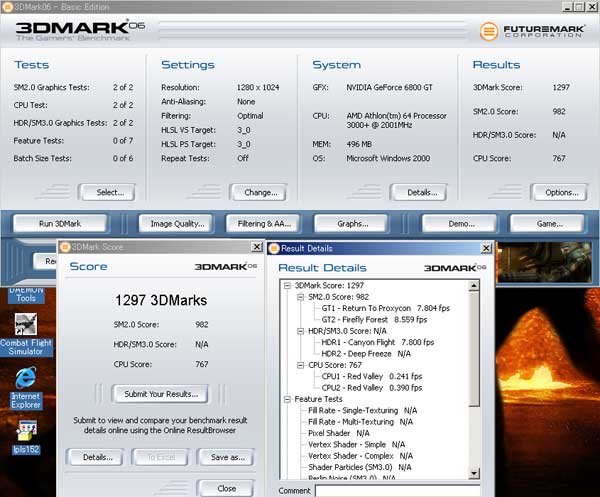Image resolution: width=600 pixels, height=497 pixels.
Task: Click the Batch Size Tests 0 of 6 value
Action: point(123,158)
